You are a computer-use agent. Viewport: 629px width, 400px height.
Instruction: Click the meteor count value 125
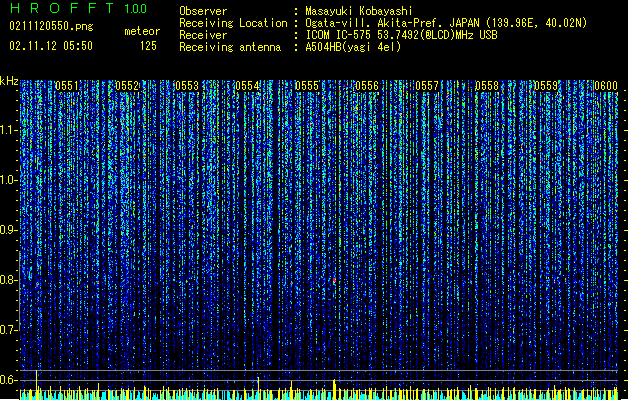tap(148, 46)
